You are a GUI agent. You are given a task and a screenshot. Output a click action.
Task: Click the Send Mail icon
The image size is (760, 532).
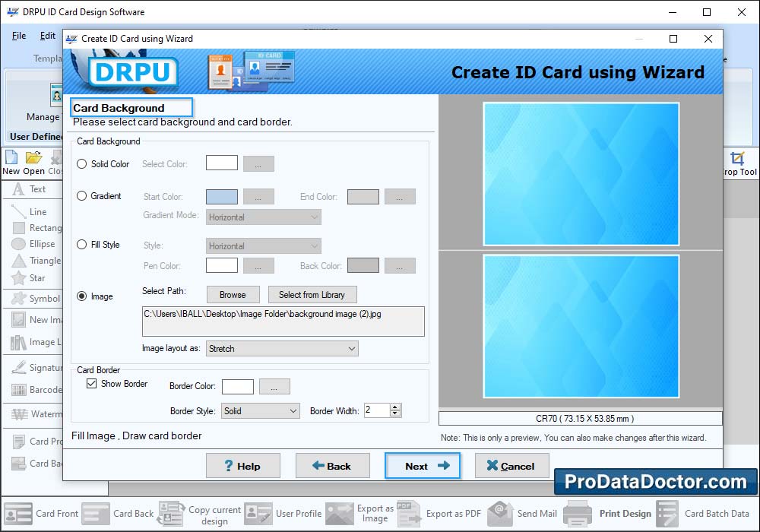click(x=501, y=514)
